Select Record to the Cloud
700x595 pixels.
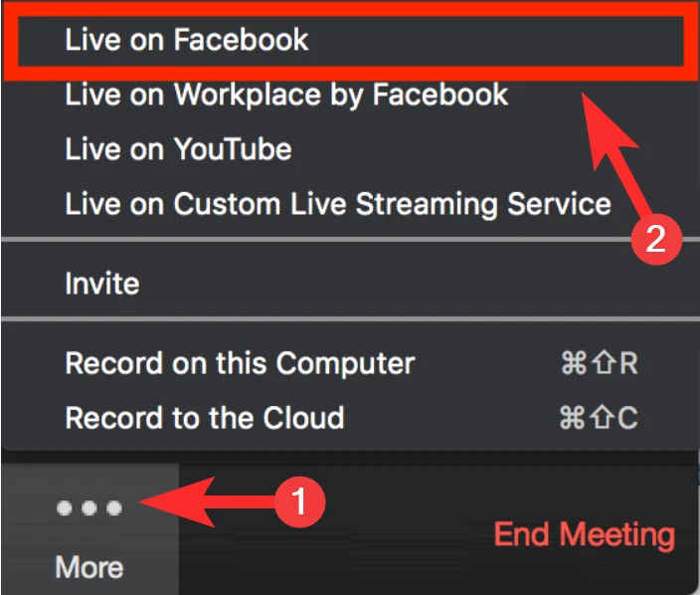pos(205,417)
